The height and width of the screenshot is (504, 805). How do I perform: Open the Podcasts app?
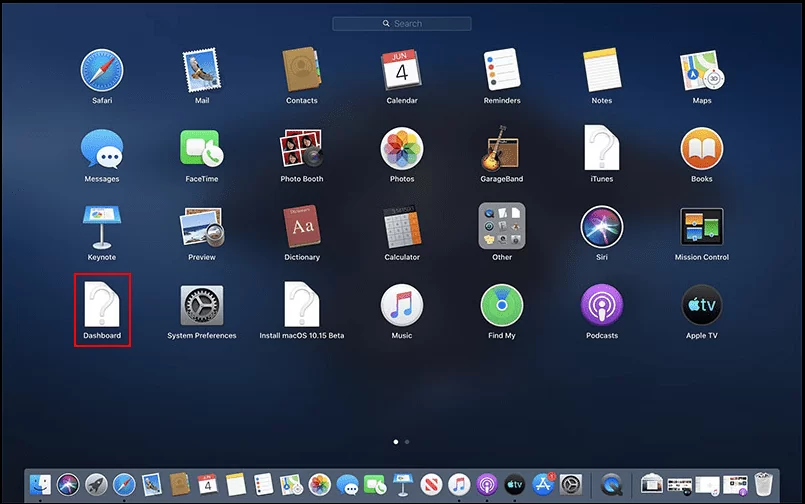601,305
